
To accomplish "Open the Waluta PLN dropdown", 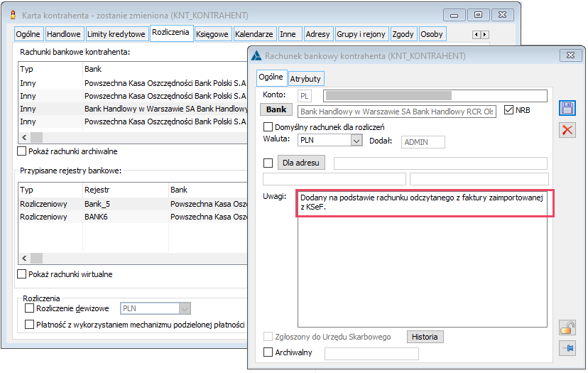I will (x=356, y=141).
